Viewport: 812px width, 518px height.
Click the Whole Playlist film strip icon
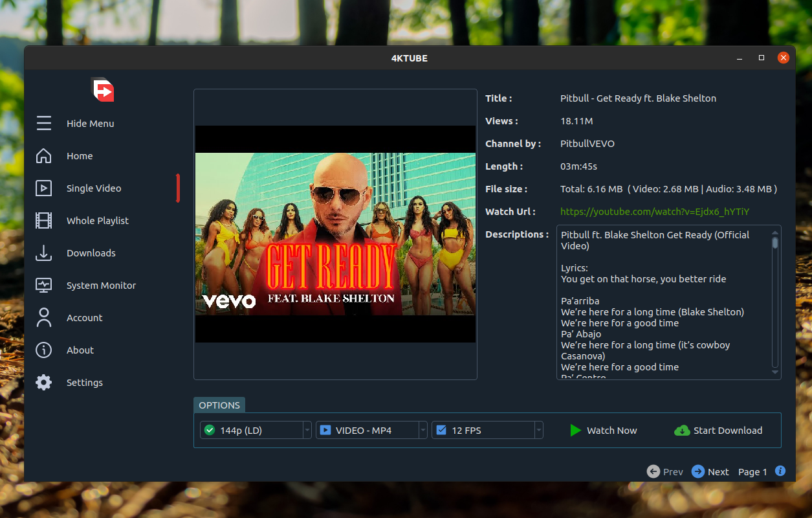[43, 220]
